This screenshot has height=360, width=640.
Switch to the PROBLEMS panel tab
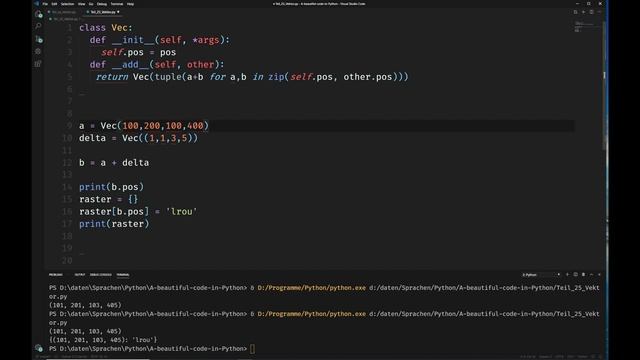56,275
